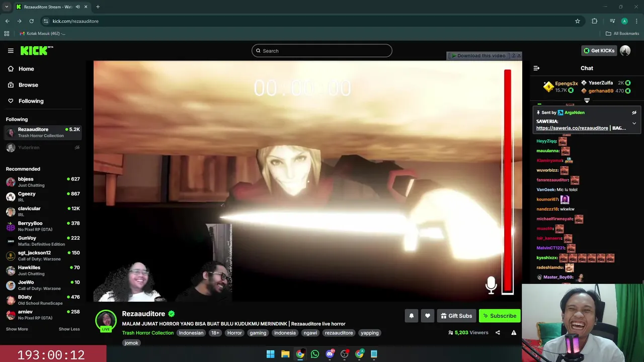Click browser Back button
The image size is (644, 362).
coord(7,21)
